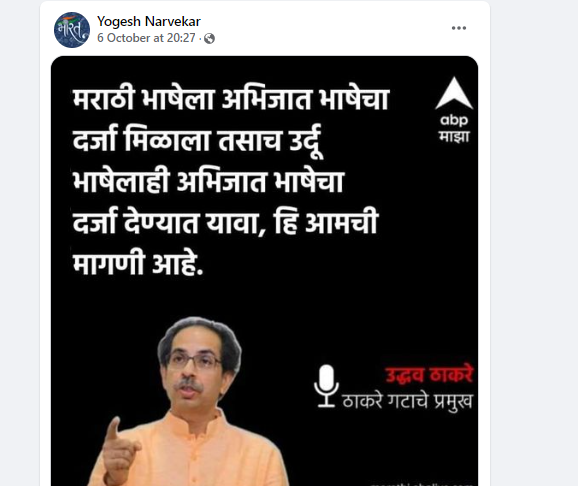
Task: Click headline line 'दर्जा देण्यात यावा, हि आमची'
Action: [225, 222]
